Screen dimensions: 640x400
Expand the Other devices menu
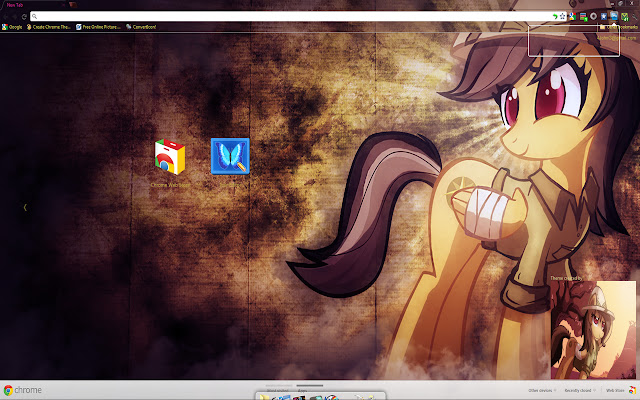[542, 391]
